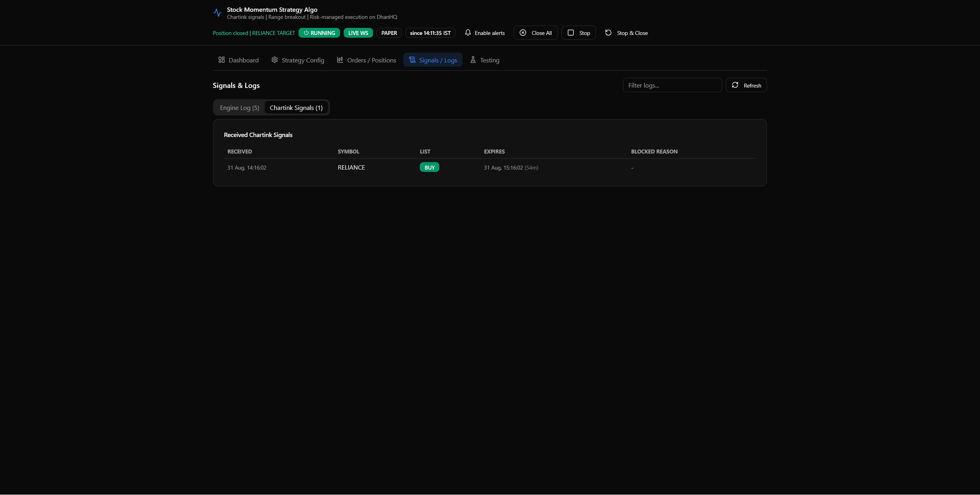The image size is (980, 495).
Task: Click the RECEIVED column header
Action: click(x=240, y=152)
